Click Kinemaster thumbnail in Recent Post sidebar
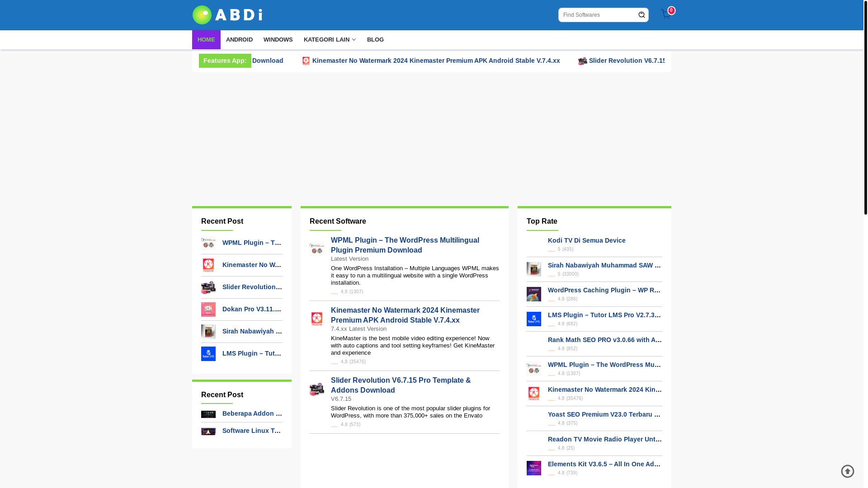 [x=208, y=265]
